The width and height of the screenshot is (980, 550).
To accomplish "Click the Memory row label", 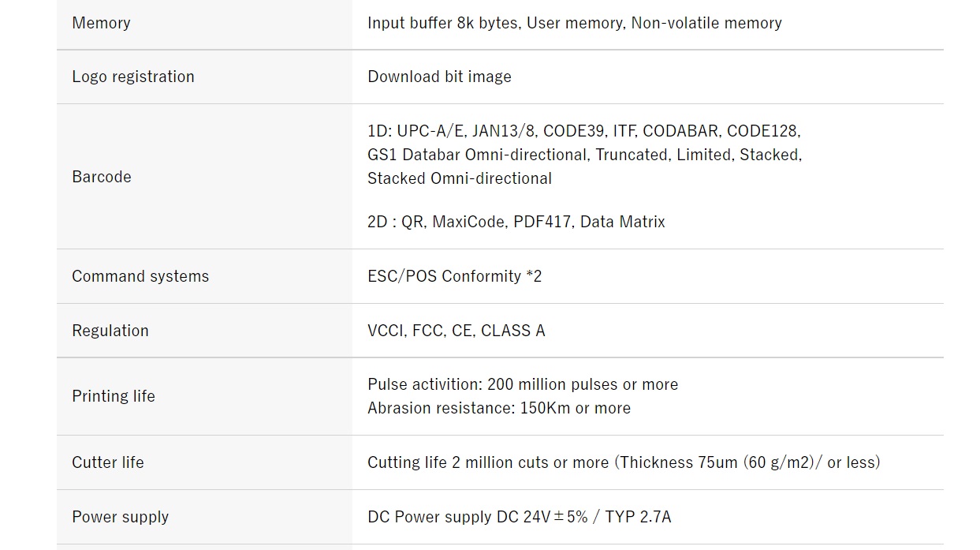I will pyautogui.click(x=101, y=23).
